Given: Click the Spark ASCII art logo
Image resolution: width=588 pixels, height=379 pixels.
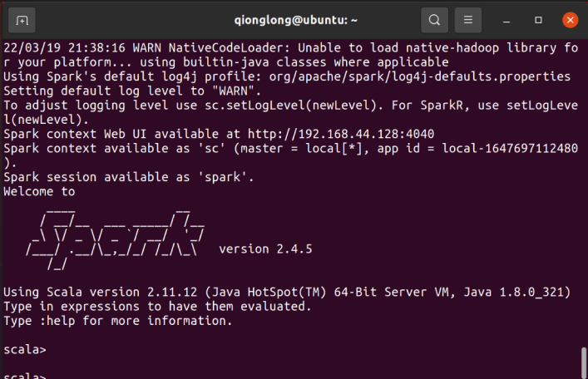Looking at the screenshot, I should (x=116, y=239).
